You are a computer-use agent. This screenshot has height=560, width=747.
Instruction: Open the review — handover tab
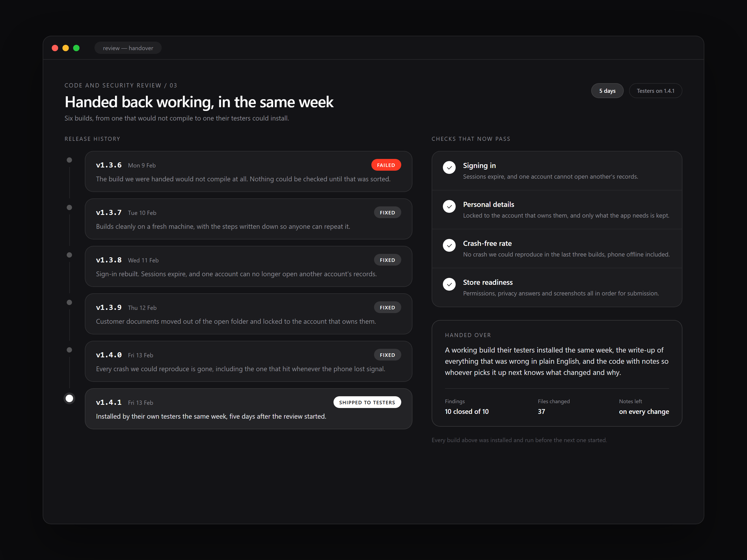(128, 48)
